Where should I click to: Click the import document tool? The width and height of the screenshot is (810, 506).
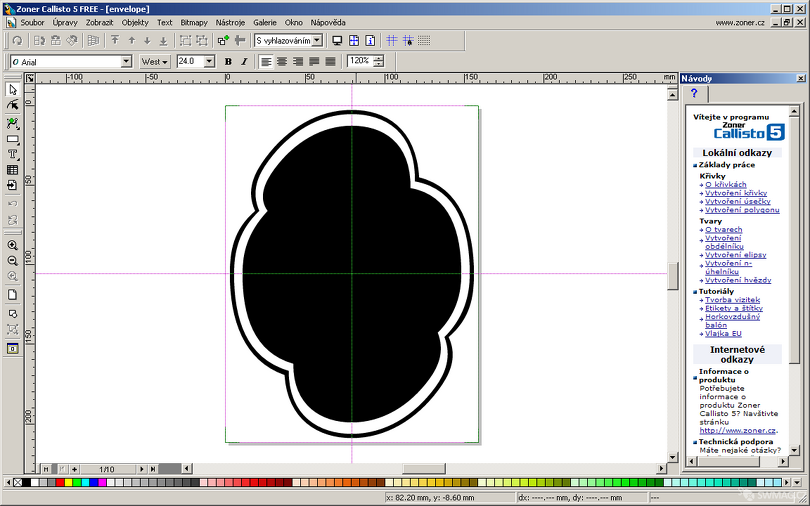13,185
